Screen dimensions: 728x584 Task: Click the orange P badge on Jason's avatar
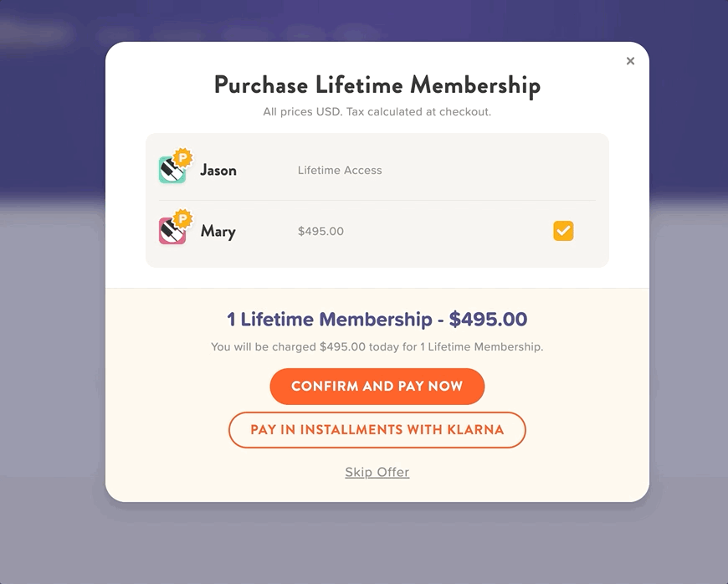coord(183,156)
